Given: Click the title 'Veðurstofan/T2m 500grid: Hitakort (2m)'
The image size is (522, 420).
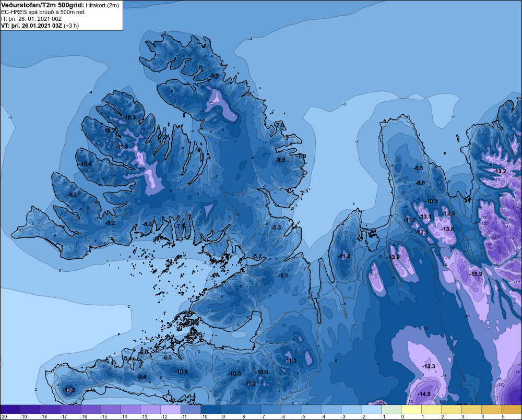Looking at the screenshot, I should [60, 5].
